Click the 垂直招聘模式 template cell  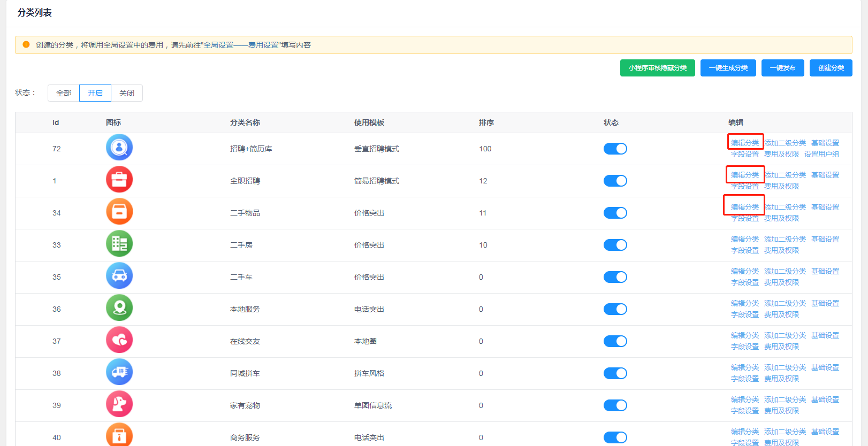coord(377,149)
